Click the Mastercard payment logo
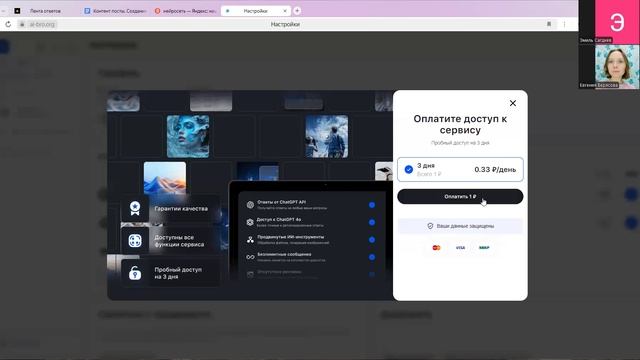Screen dimensions: 640x360 click(x=436, y=248)
